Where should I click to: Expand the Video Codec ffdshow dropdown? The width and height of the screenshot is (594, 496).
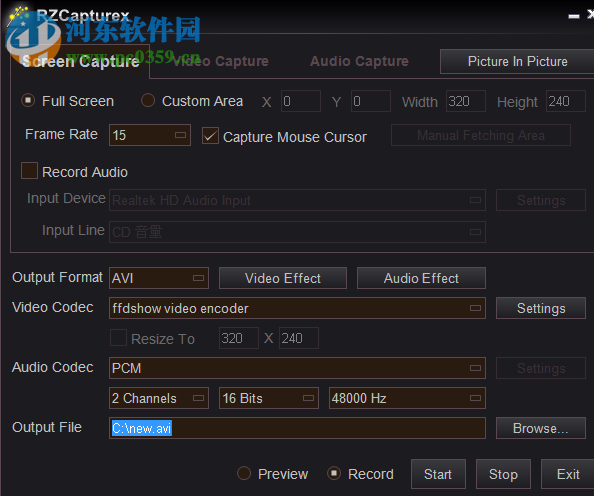(x=297, y=308)
